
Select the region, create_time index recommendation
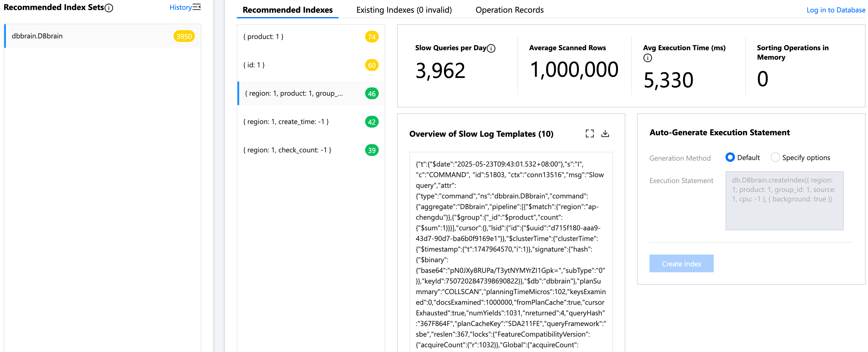coord(286,122)
